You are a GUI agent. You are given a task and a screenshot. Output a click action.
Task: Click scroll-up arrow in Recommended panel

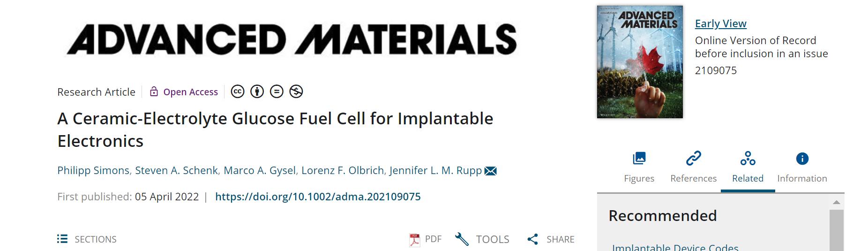[837, 202]
